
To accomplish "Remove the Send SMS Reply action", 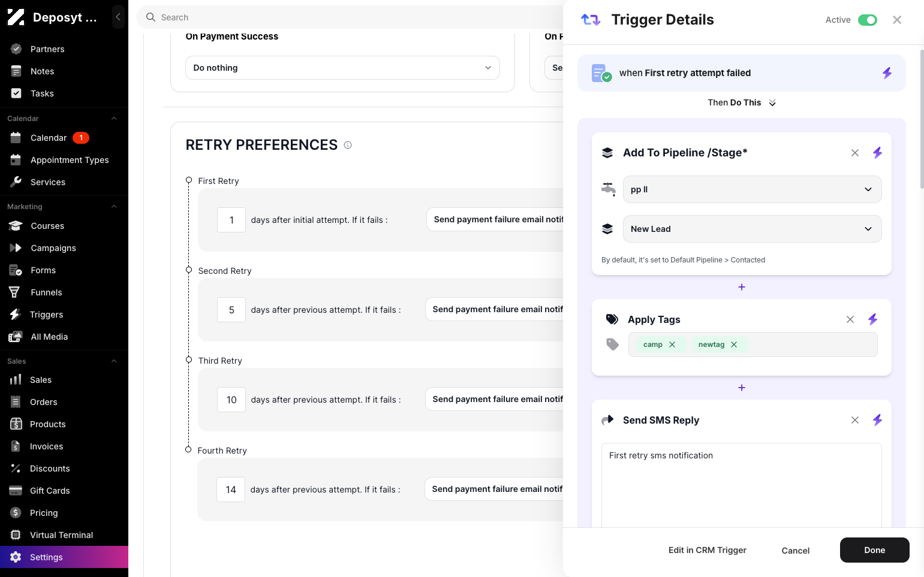I will [x=855, y=420].
